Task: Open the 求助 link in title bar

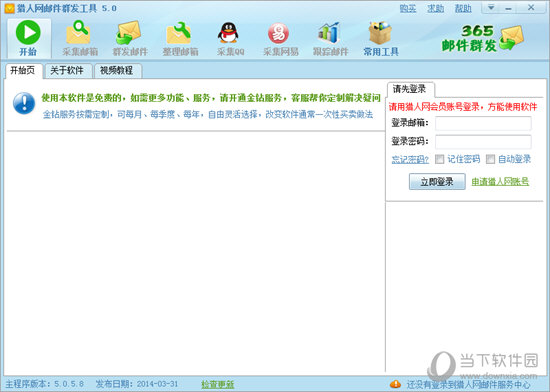Action: point(436,8)
